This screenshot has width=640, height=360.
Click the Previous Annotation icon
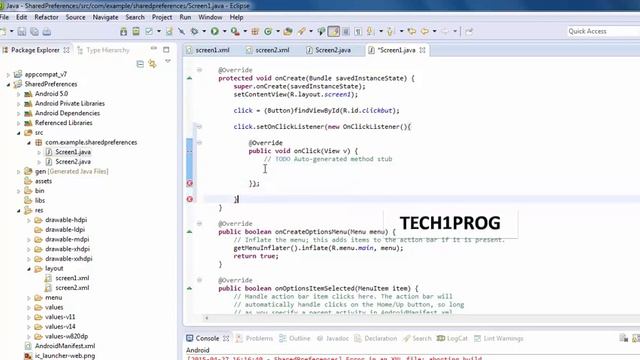point(390,31)
